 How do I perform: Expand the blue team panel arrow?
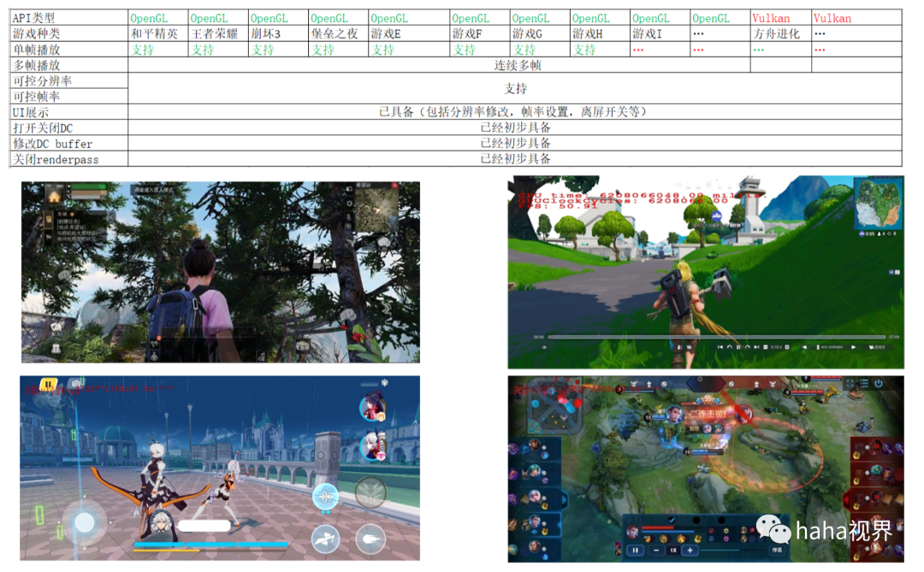[x=564, y=499]
